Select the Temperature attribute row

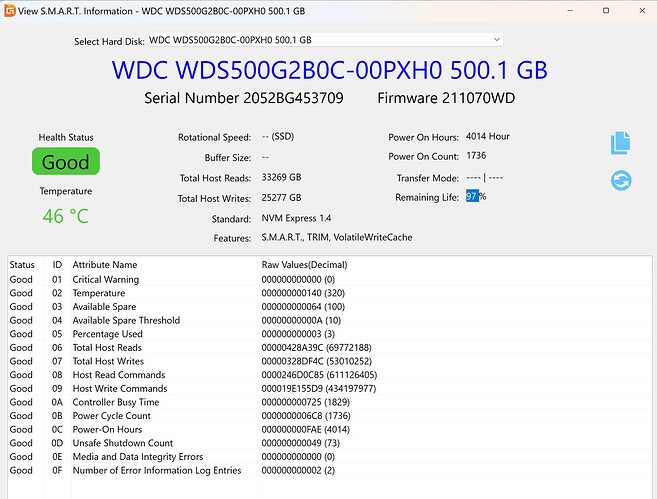coord(329,293)
